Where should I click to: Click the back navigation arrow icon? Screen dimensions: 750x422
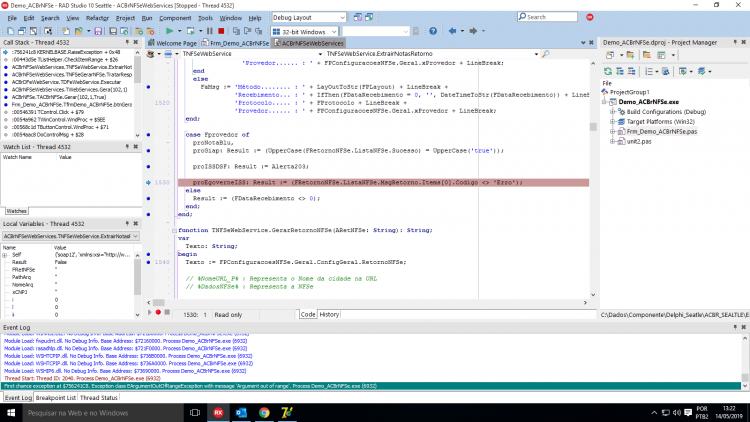click(x=452, y=31)
